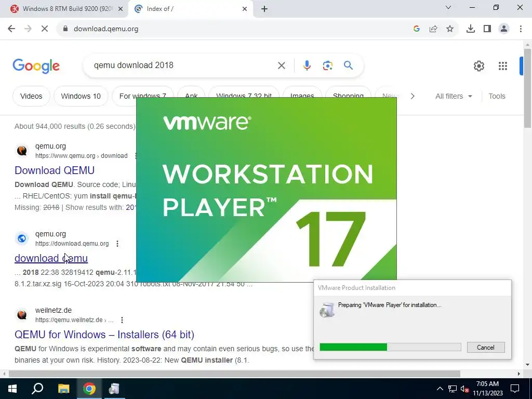Open search Tools
The image size is (532, 399).
point(497,96)
